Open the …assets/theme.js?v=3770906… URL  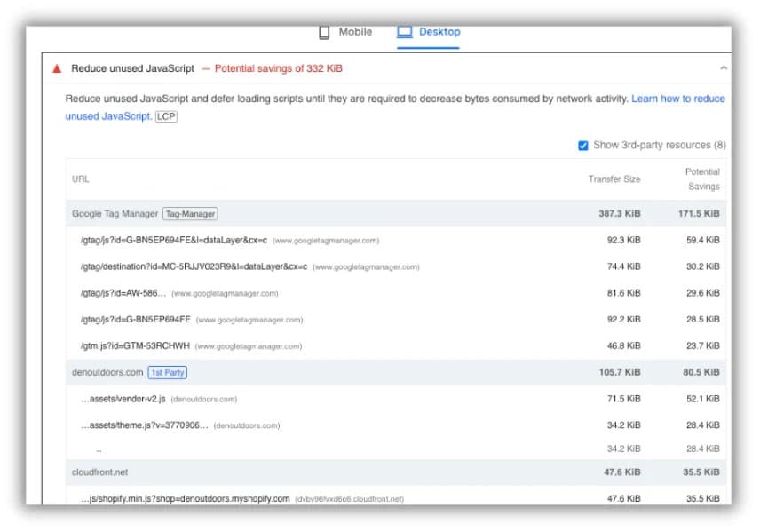pos(145,425)
